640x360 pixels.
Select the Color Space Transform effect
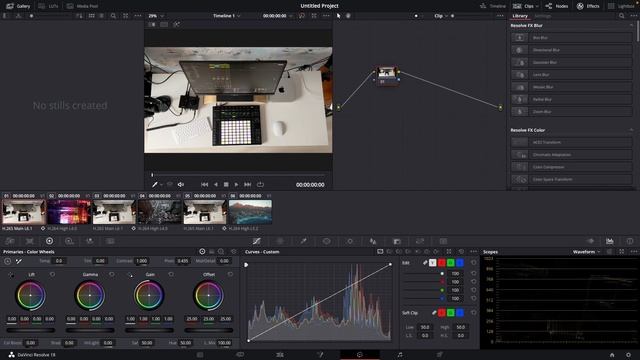click(571, 179)
